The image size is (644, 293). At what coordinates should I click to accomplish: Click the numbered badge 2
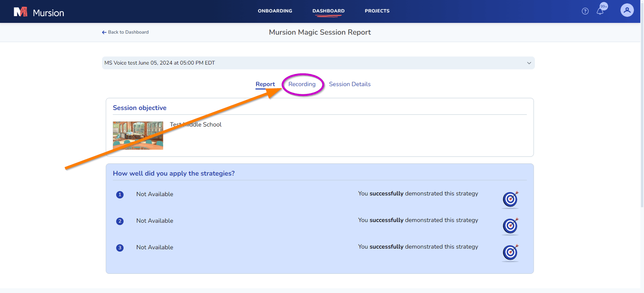120,221
